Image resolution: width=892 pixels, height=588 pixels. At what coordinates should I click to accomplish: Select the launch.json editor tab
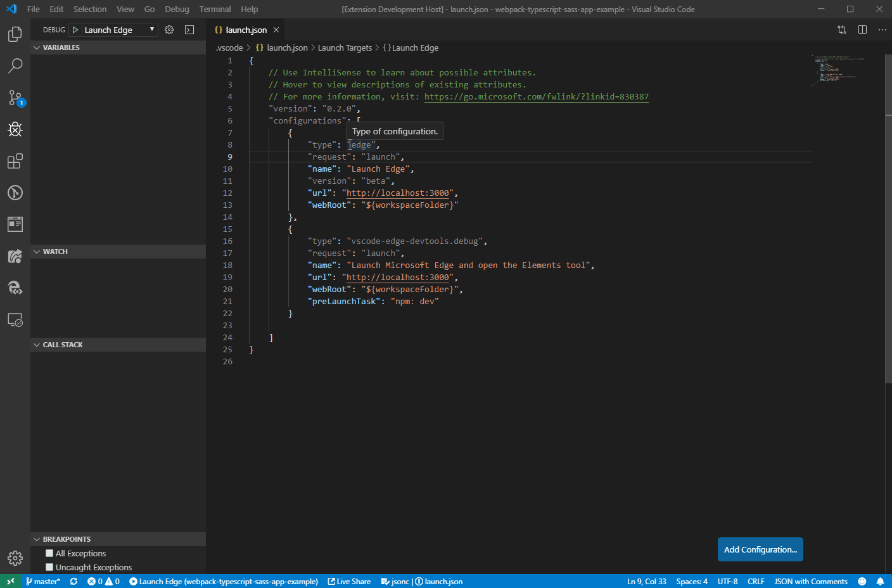pyautogui.click(x=246, y=29)
